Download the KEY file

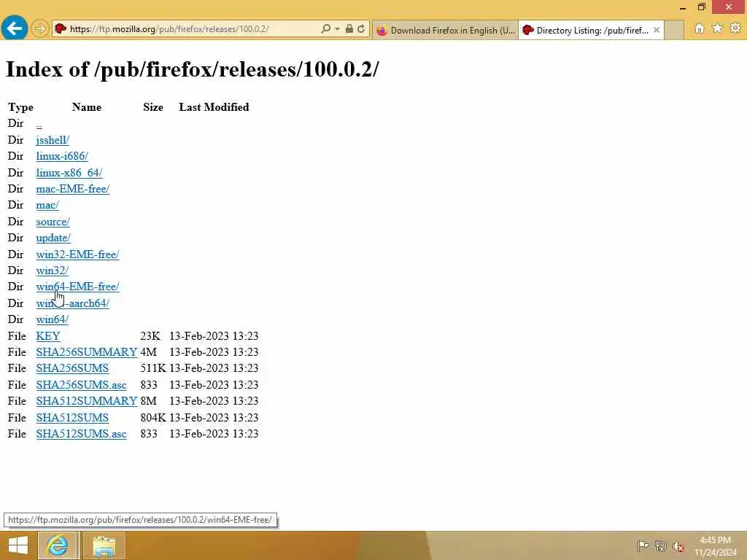click(x=48, y=335)
